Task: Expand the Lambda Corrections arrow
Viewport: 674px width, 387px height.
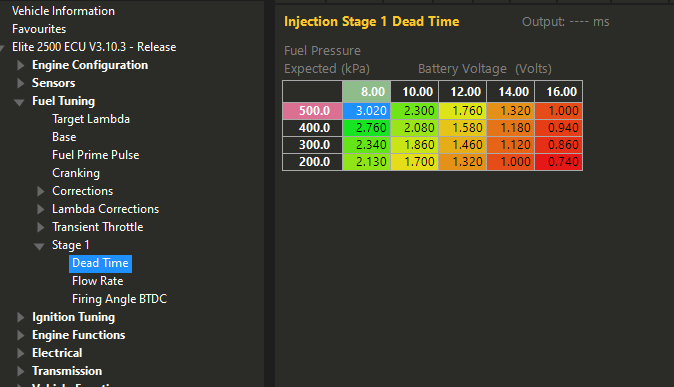Action: click(x=40, y=209)
